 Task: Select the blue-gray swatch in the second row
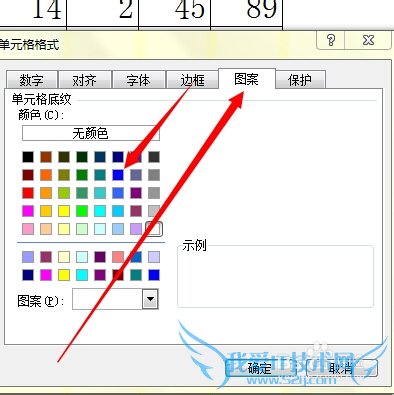click(136, 175)
